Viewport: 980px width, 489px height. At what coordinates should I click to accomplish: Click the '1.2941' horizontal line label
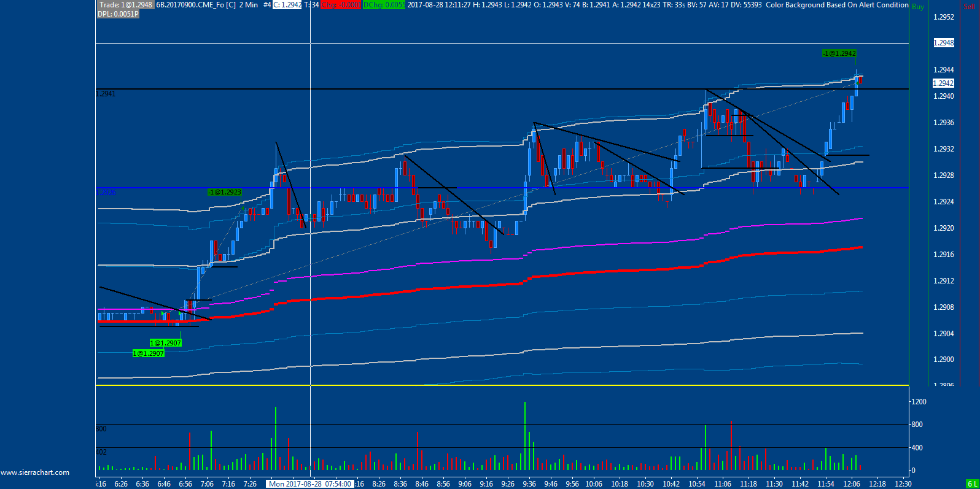click(x=106, y=94)
